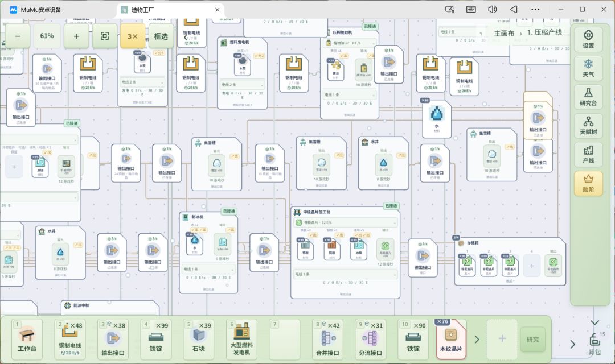This screenshot has width=615, height=364.
Task: Open the 勋阶 rank panel
Action: [588, 183]
